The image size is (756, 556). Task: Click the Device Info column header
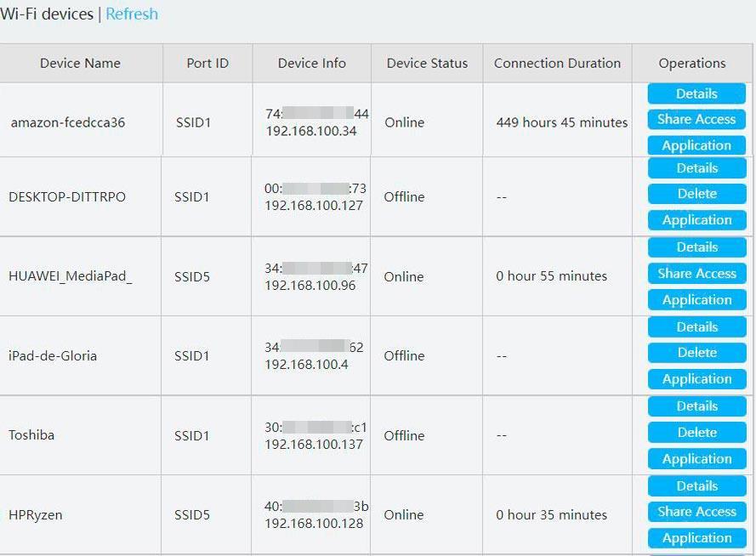tap(311, 63)
